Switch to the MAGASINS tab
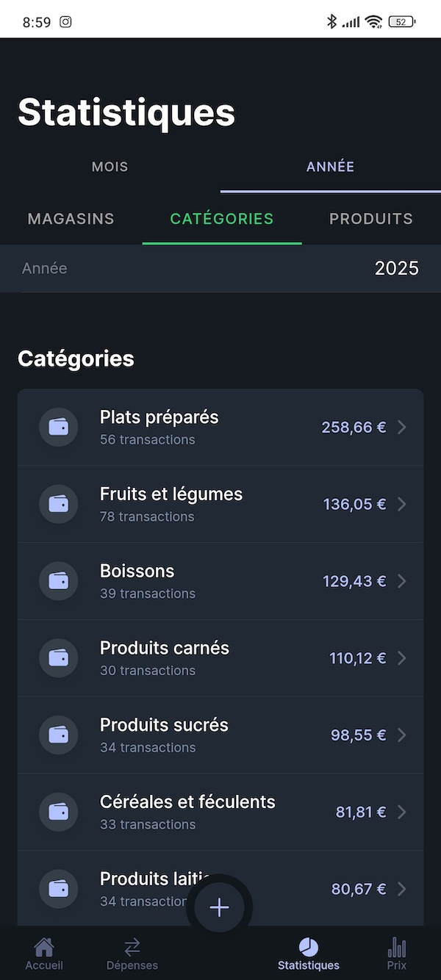Viewport: 441px width, 980px height. 71,219
